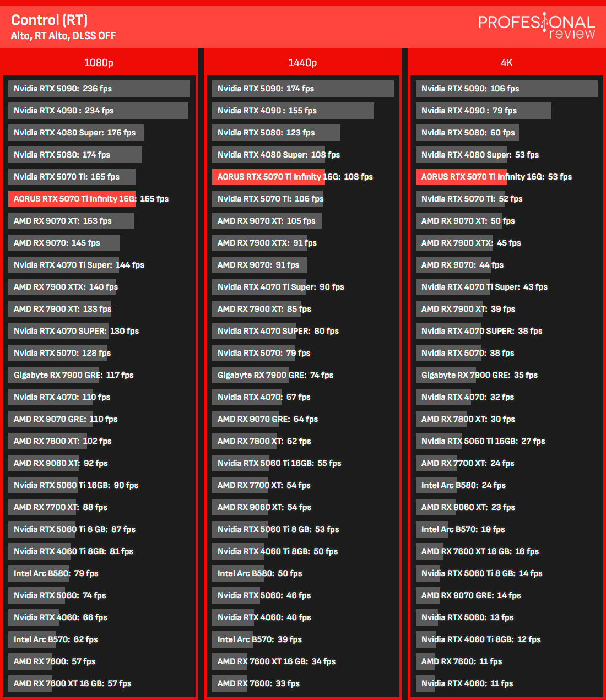Image resolution: width=606 pixels, height=700 pixels.
Task: Click 'AMD RX 9070 XT: 163 fps' bar
Action: (x=71, y=221)
